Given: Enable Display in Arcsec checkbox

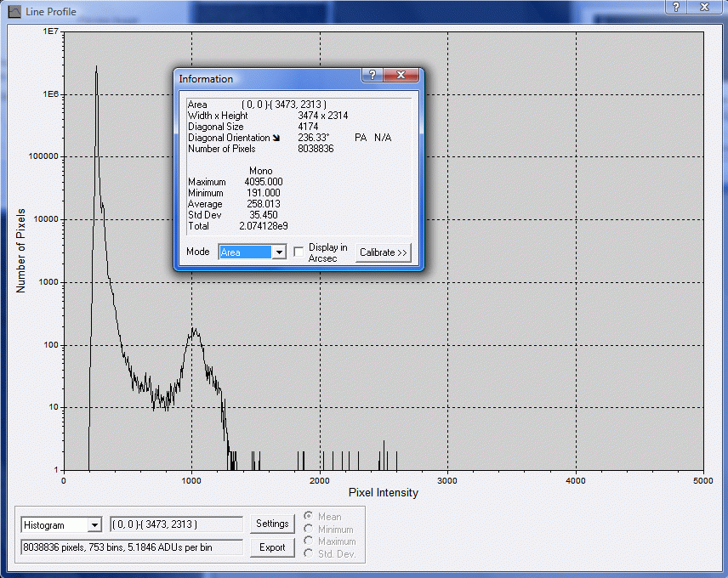Looking at the screenshot, I should point(299,252).
